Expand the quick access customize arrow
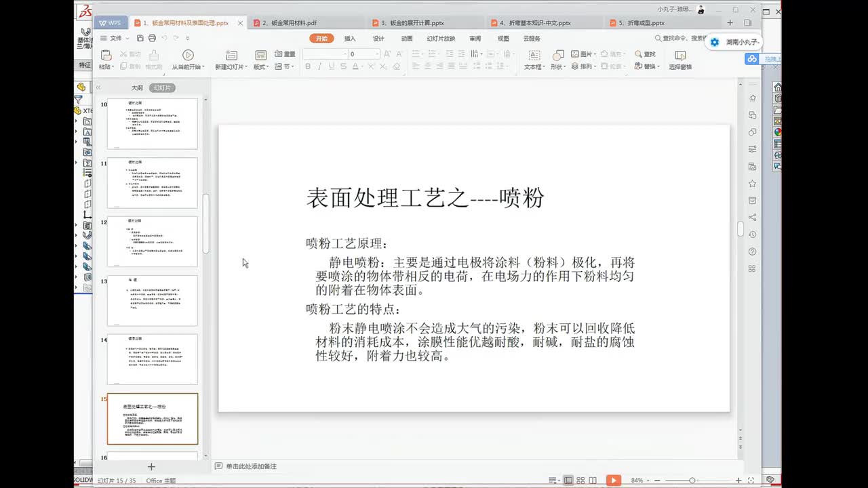 click(x=188, y=39)
